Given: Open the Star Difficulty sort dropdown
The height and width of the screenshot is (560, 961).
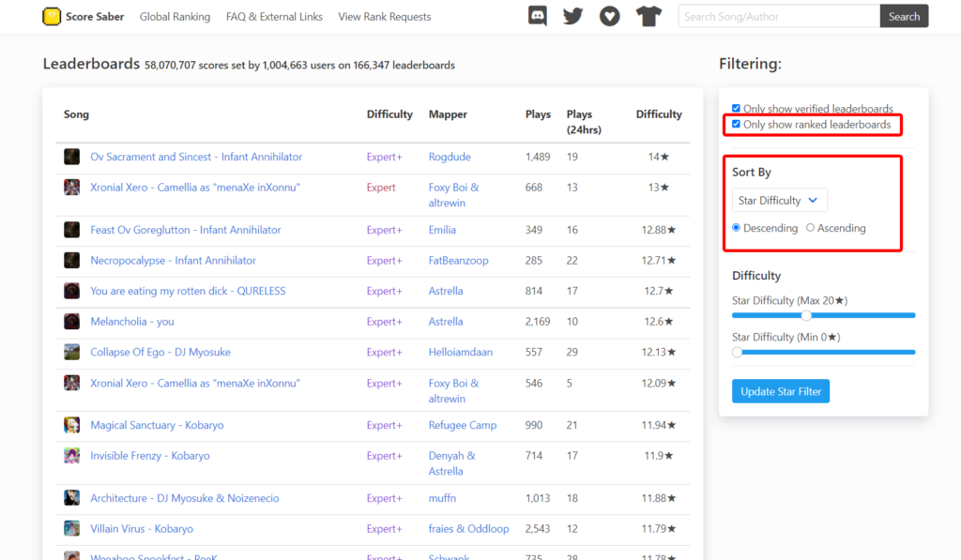Looking at the screenshot, I should pos(780,201).
